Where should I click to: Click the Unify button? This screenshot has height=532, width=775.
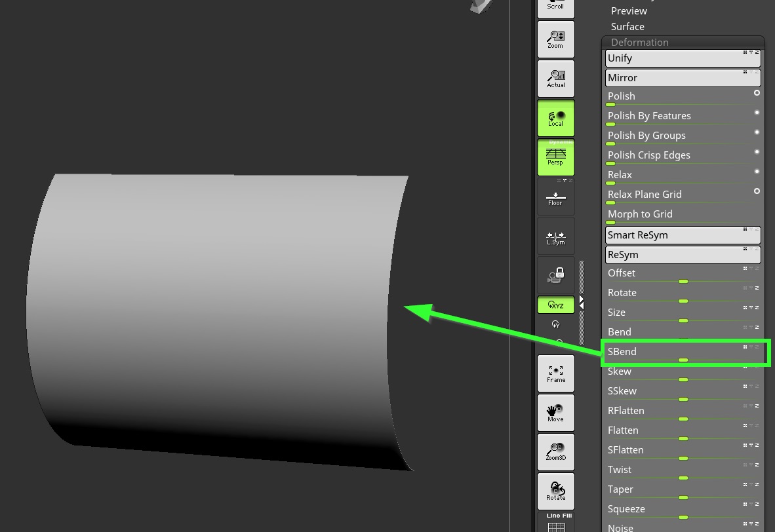pos(683,58)
